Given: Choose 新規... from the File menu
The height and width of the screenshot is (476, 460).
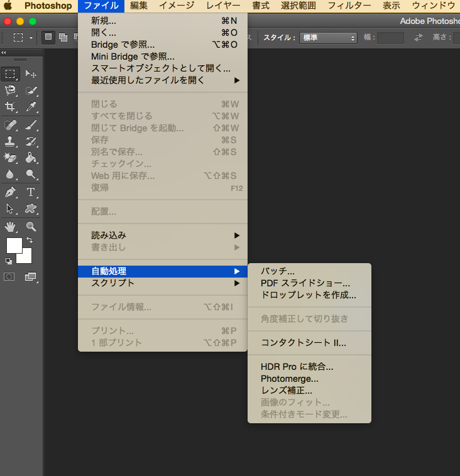Looking at the screenshot, I should pyautogui.click(x=163, y=21).
